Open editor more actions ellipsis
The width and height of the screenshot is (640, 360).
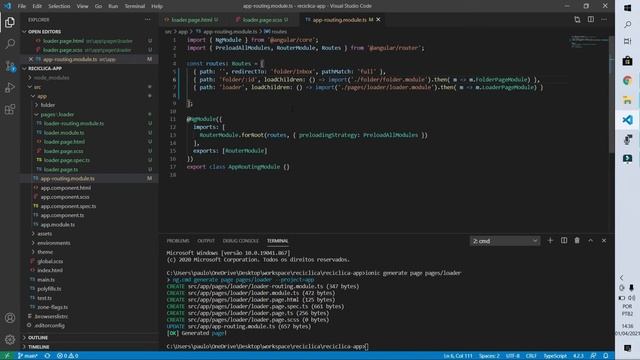pyautogui.click(x=604, y=20)
